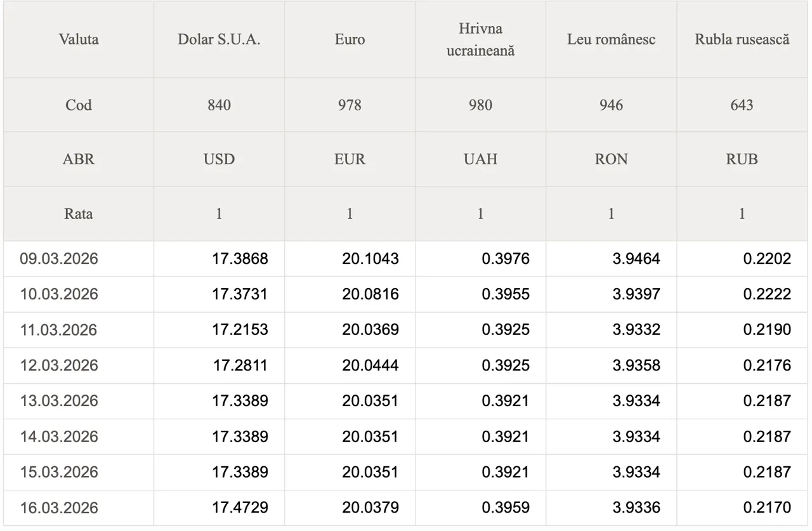
Task: Select the Leu românesc column header
Action: (x=611, y=39)
